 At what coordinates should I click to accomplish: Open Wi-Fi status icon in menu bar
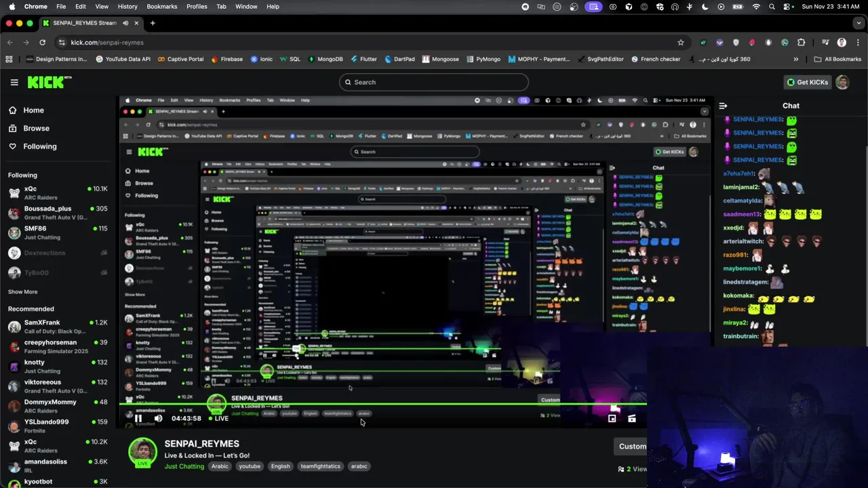[x=756, y=6]
